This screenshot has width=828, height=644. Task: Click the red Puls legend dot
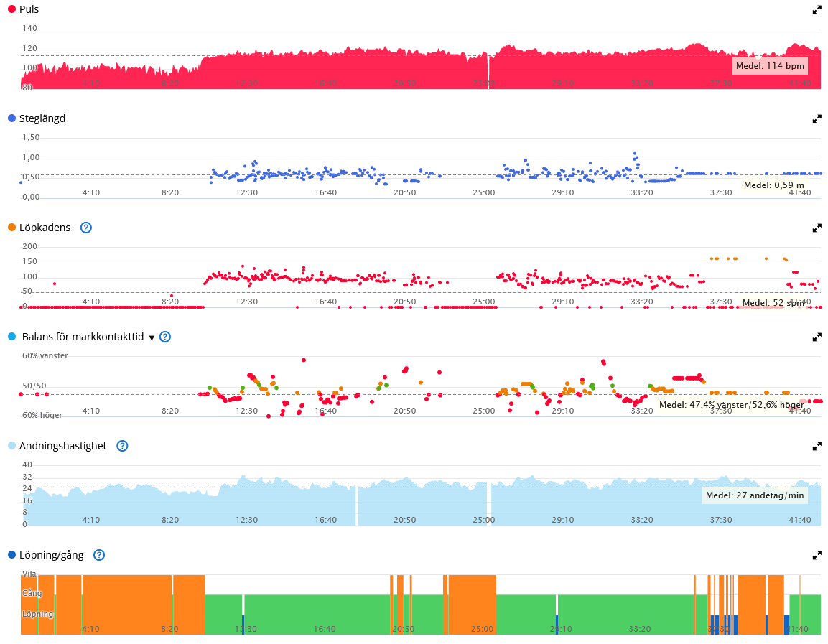[x=11, y=9]
